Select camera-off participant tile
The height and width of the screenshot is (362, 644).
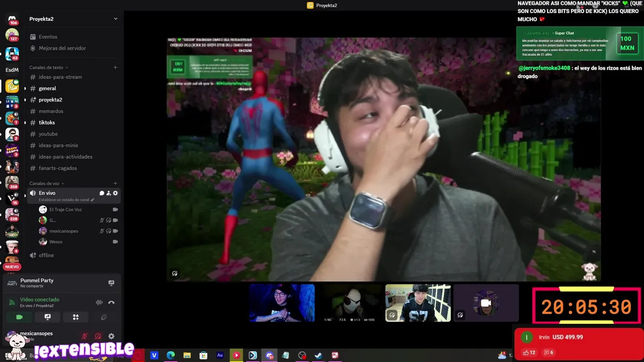486,303
